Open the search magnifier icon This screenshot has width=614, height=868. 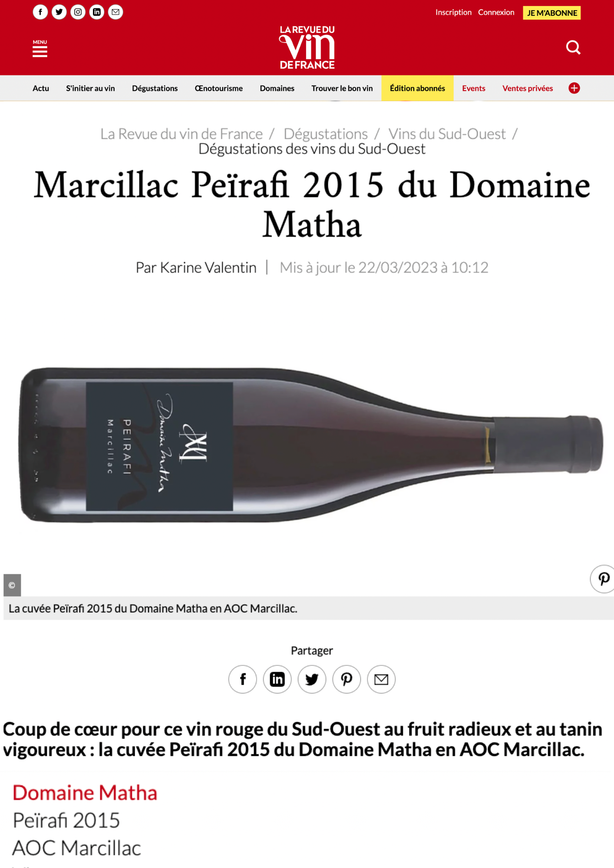pos(573,47)
